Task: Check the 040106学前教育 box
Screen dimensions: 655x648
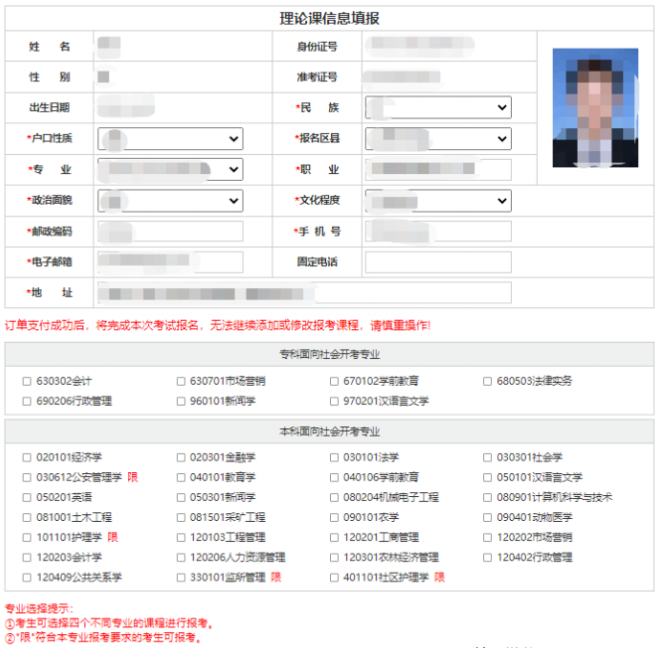Action: 334,478
